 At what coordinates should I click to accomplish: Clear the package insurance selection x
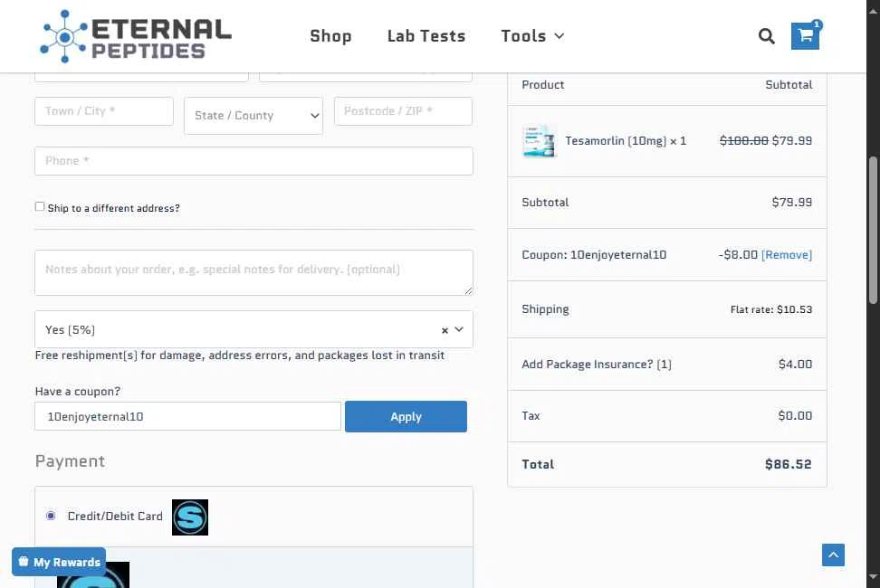coord(445,330)
